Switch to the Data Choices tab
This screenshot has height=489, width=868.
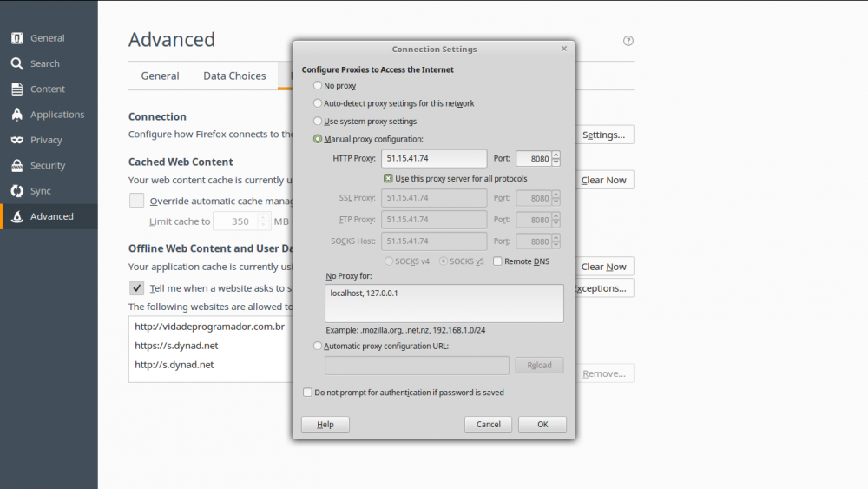(234, 76)
